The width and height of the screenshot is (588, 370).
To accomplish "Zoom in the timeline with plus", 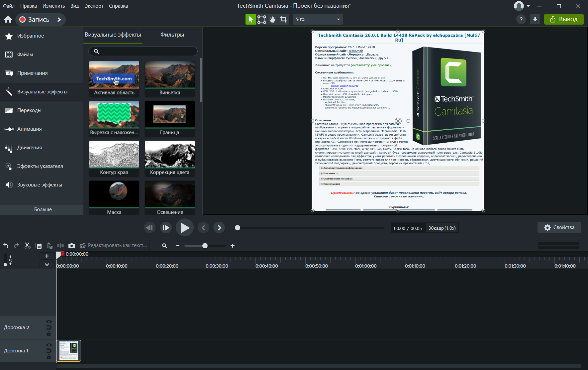I will click(x=233, y=246).
